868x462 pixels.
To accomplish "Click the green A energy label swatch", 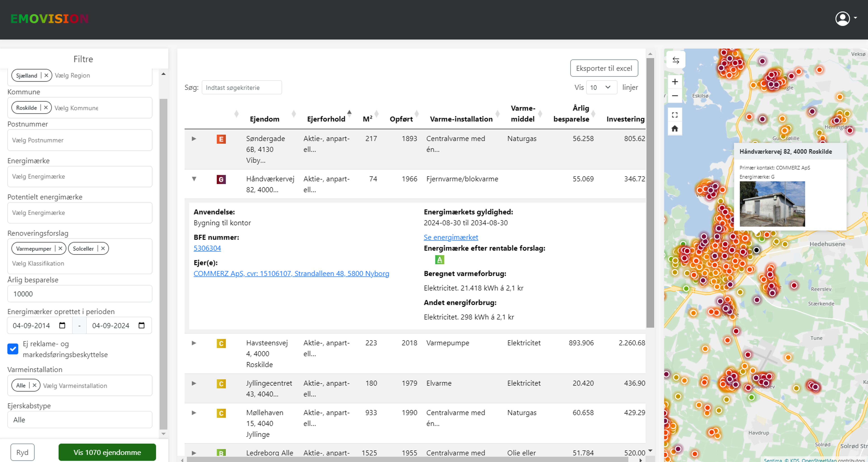I will (x=439, y=260).
